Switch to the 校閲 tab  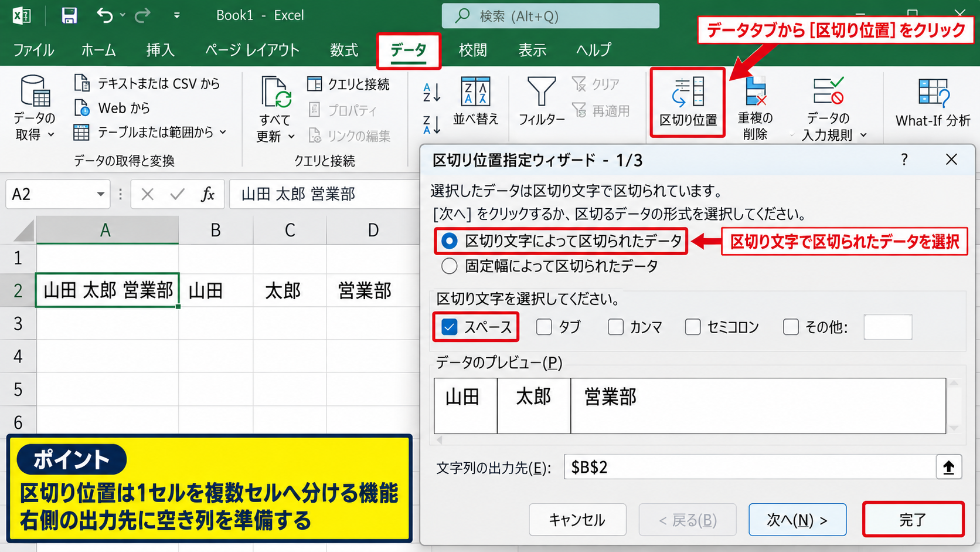coord(472,50)
